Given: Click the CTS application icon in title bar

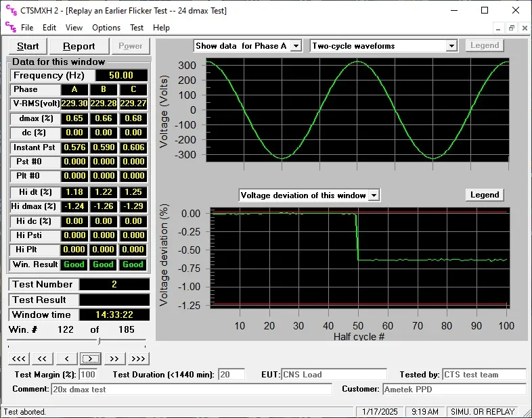Looking at the screenshot, I should coord(9,10).
